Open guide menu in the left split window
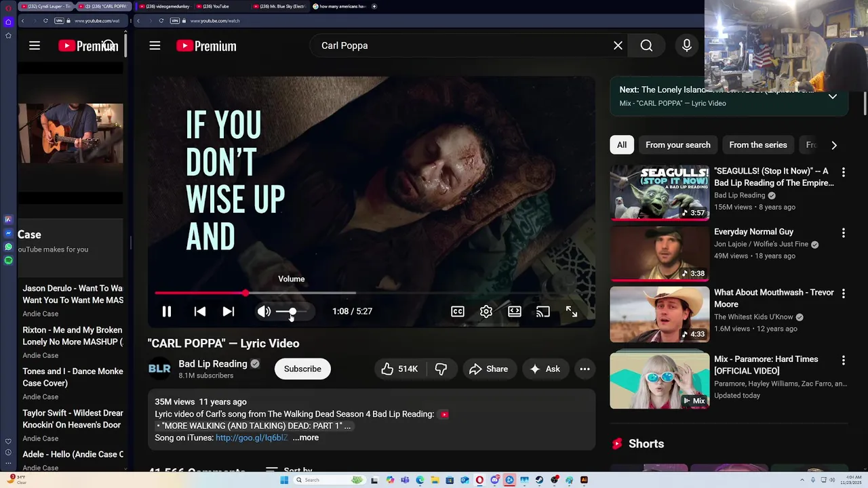Screen dimensions: 868x488 pos(35,45)
